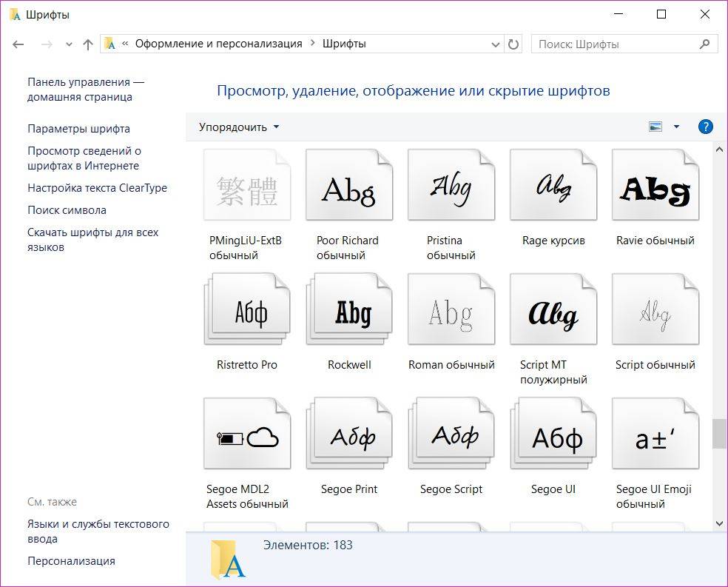Screen dimensions: 728x587
Task: Click the Rage курсив label text
Action: coord(553,241)
